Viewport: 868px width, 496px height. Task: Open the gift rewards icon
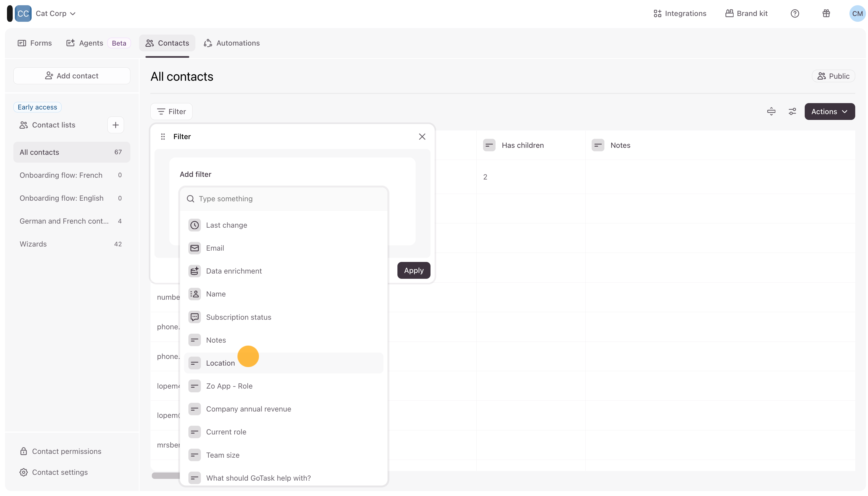click(x=826, y=14)
